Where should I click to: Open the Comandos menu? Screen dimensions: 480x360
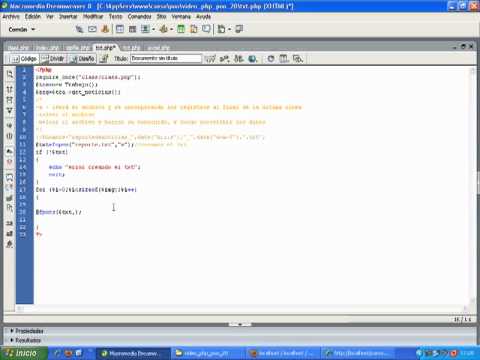[x=139, y=16]
